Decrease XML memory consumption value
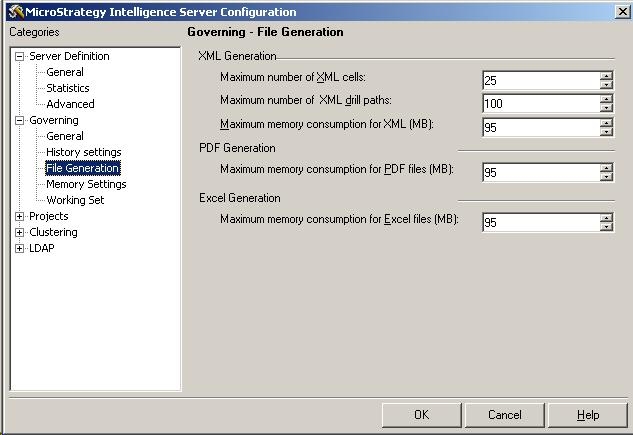The width and height of the screenshot is (633, 435). (606, 132)
